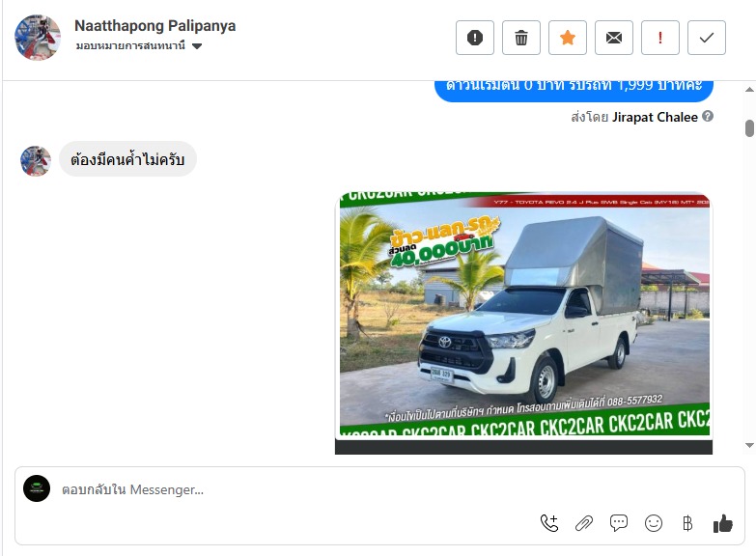Click sender avatar beside customer message
This screenshot has width=756, height=556.
click(36, 161)
